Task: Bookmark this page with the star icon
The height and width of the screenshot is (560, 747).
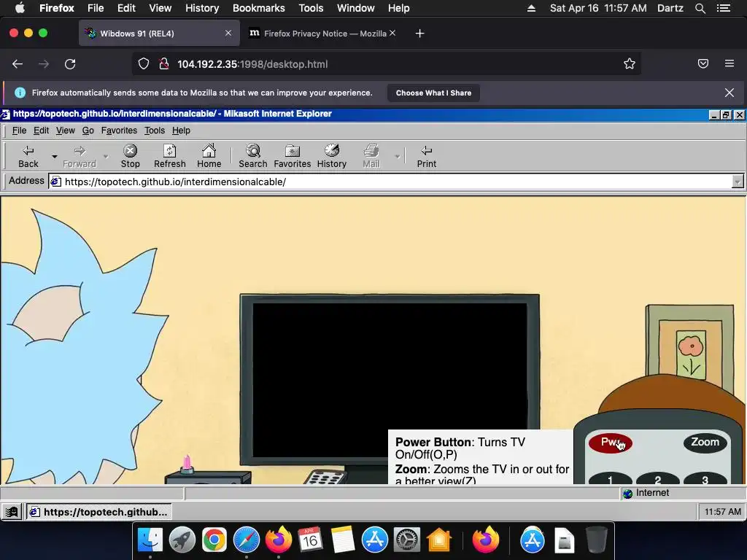Action: [630, 64]
